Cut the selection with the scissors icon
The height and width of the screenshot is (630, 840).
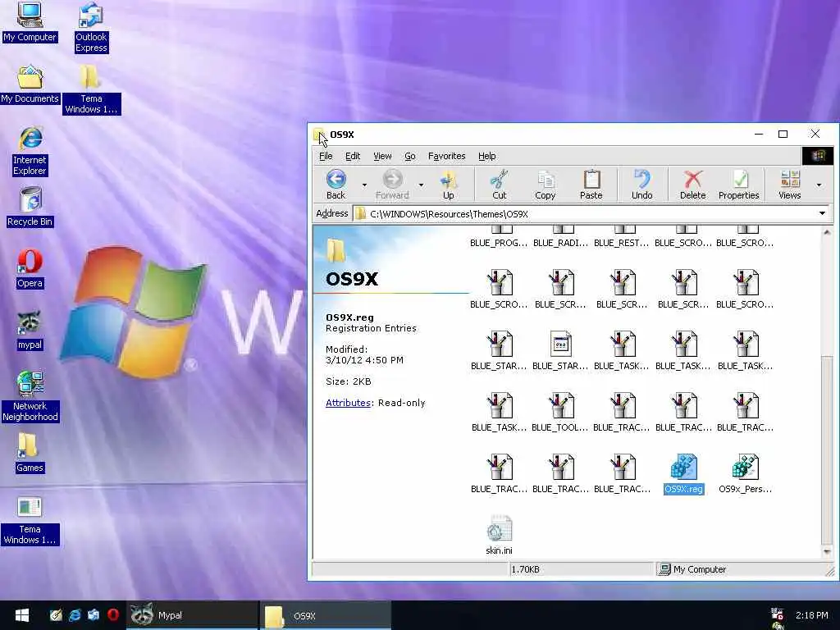tap(500, 185)
